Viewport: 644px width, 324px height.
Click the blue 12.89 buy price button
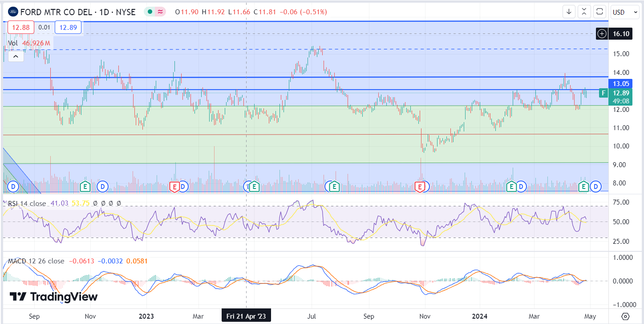pyautogui.click(x=68, y=28)
